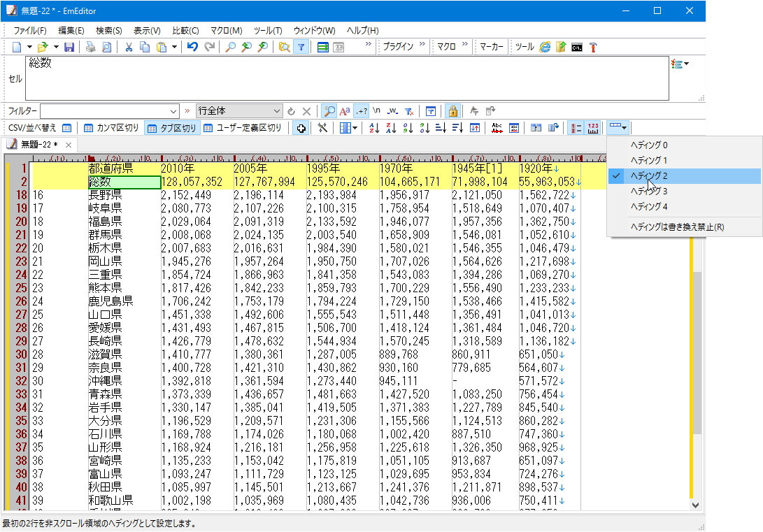
Task: Click the Print icon
Action: [x=90, y=45]
